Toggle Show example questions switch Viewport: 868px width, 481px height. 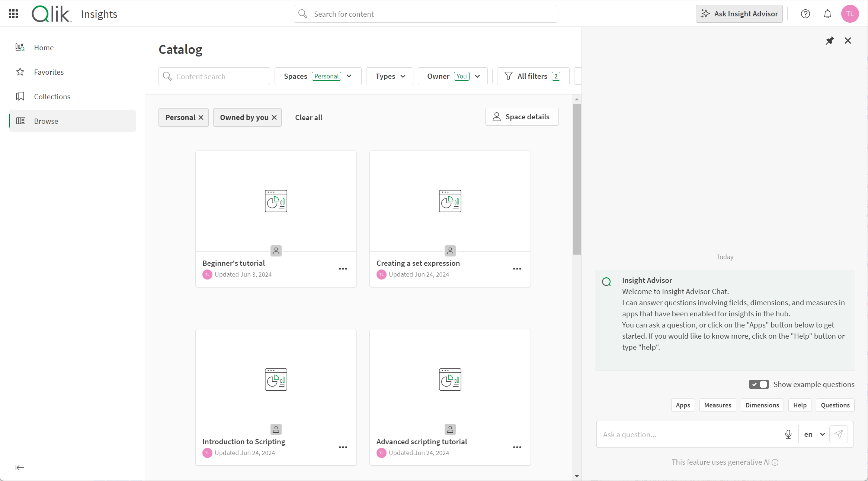[759, 384]
